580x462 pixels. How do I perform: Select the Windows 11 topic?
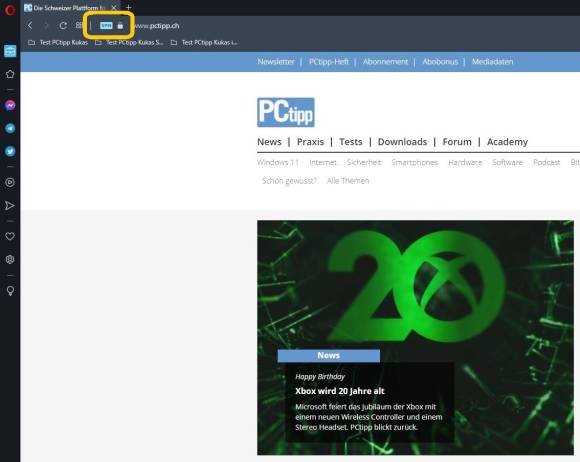pyautogui.click(x=278, y=162)
